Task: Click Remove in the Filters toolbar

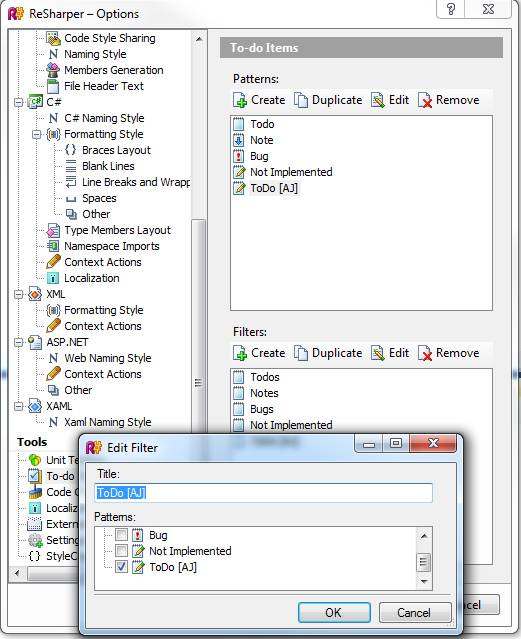Action: coord(448,353)
